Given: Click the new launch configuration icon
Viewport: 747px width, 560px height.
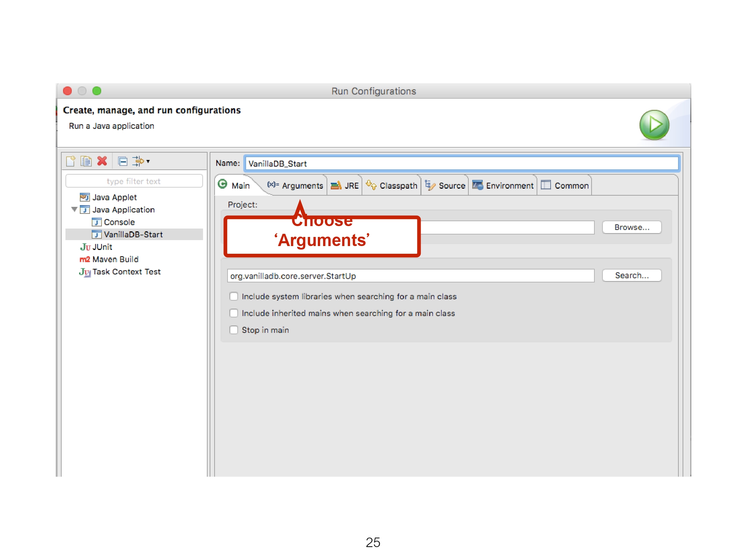Looking at the screenshot, I should (71, 161).
